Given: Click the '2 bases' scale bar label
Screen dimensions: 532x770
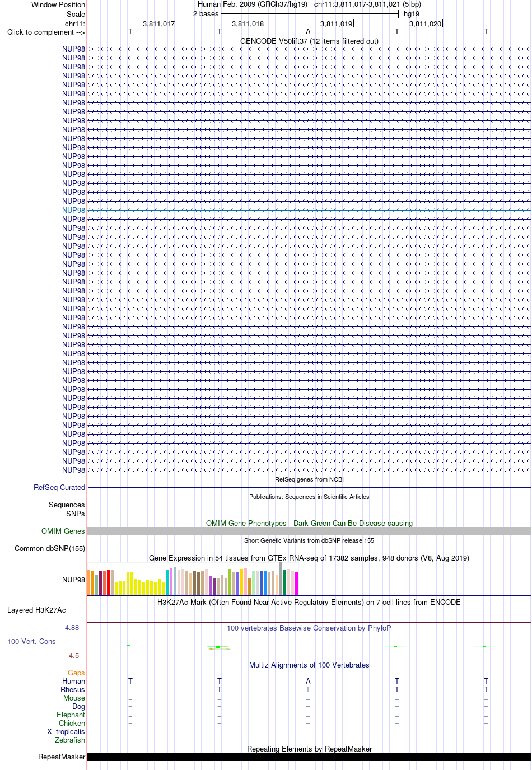Looking at the screenshot, I should pos(206,13).
